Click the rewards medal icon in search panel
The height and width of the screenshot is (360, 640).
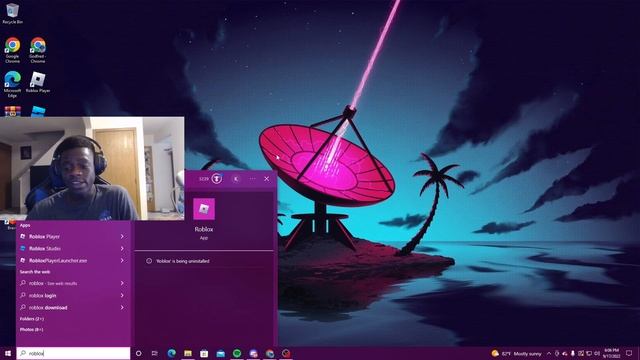(217, 179)
